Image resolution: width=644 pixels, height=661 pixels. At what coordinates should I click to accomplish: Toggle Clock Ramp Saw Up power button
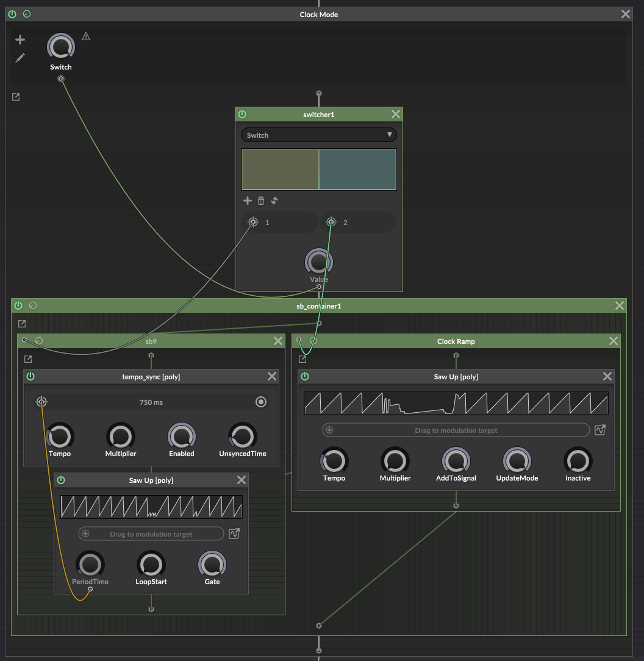point(305,376)
